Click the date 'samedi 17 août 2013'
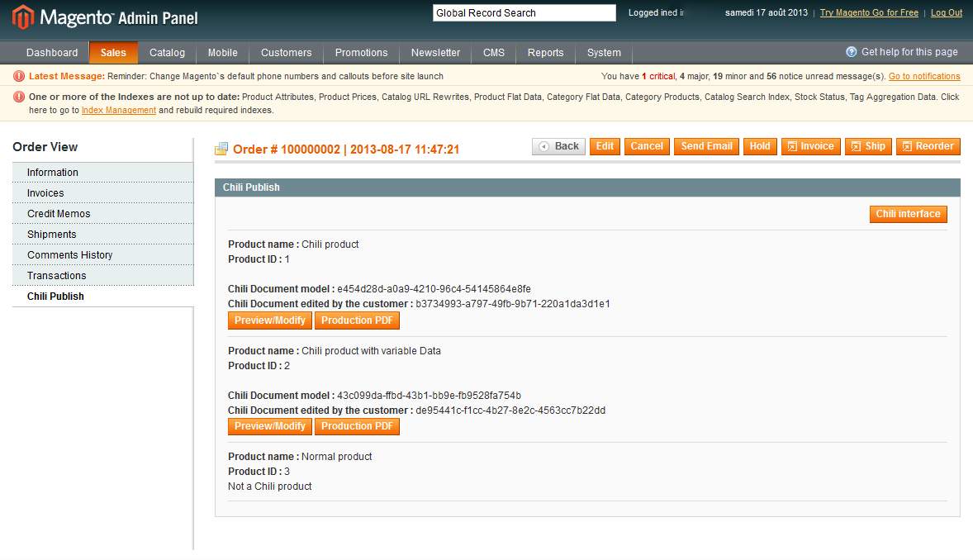The width and height of the screenshot is (973, 560). (767, 12)
